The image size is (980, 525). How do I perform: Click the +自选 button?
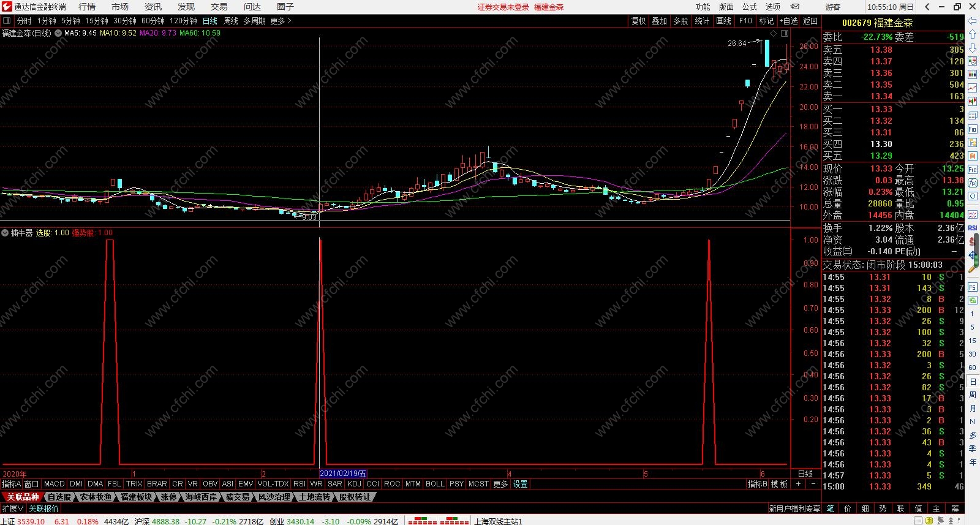789,21
